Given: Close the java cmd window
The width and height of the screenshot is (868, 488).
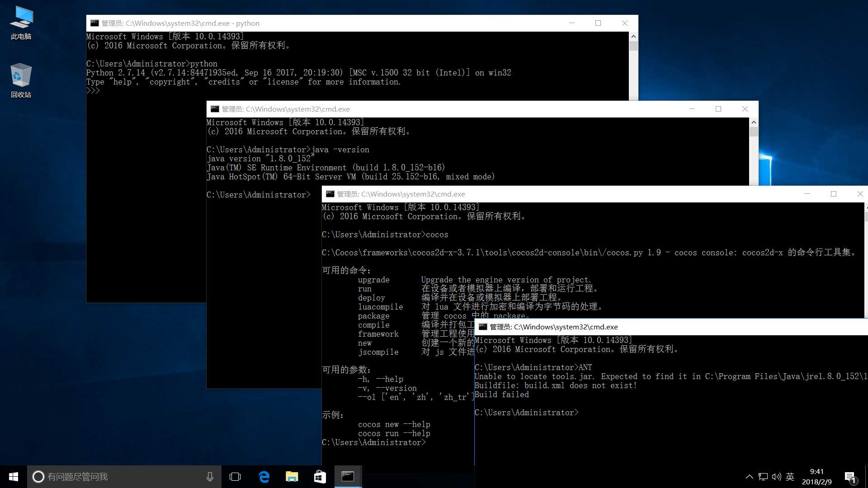Looking at the screenshot, I should click(x=745, y=109).
